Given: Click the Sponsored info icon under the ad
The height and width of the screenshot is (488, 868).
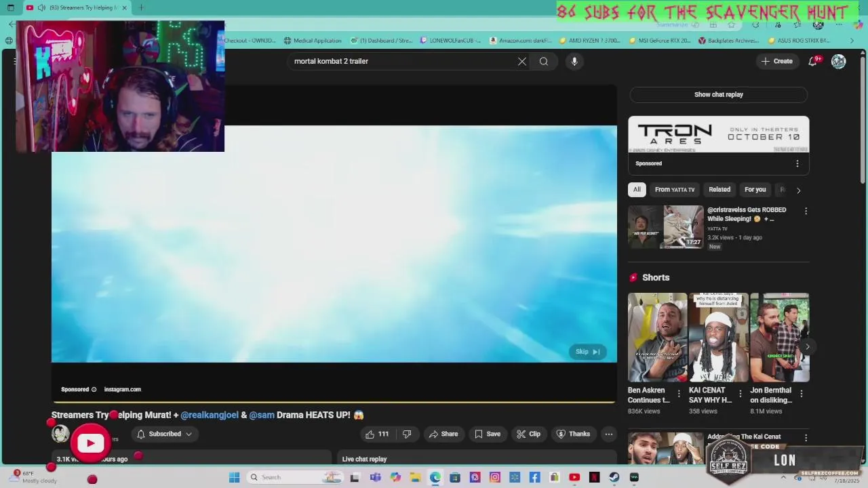Looking at the screenshot, I should pos(94,390).
